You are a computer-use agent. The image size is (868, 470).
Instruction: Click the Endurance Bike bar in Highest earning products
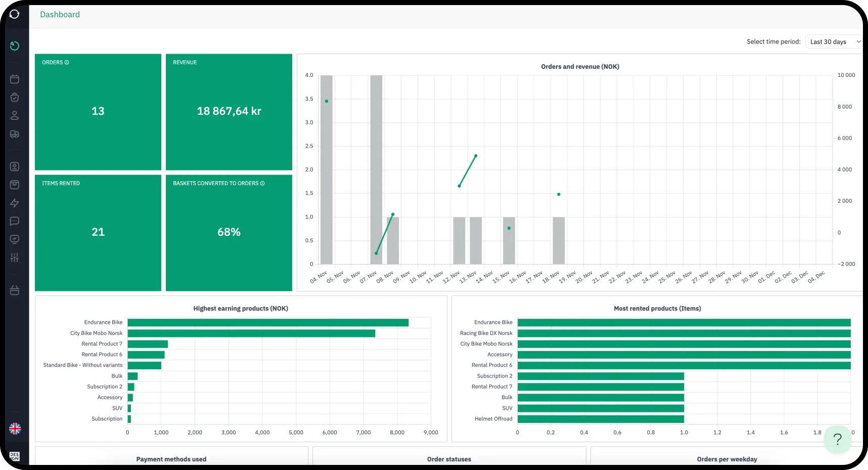tap(268, 322)
